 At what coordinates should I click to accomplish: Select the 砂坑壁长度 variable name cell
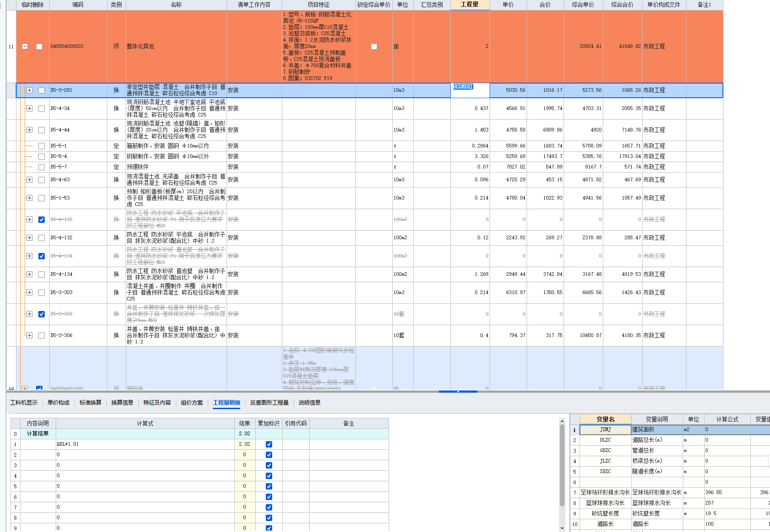(606, 514)
